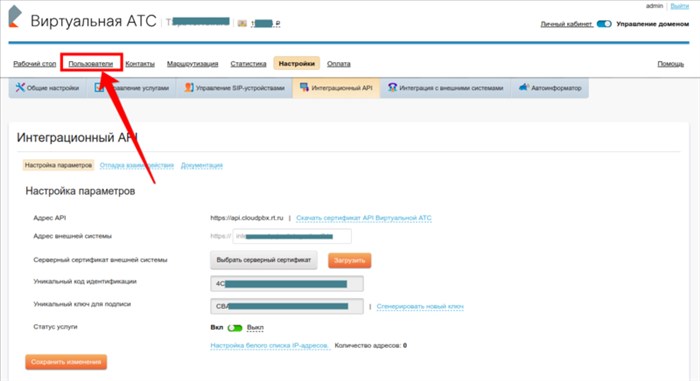
Task: Click the orange Загрузить button
Action: click(350, 260)
